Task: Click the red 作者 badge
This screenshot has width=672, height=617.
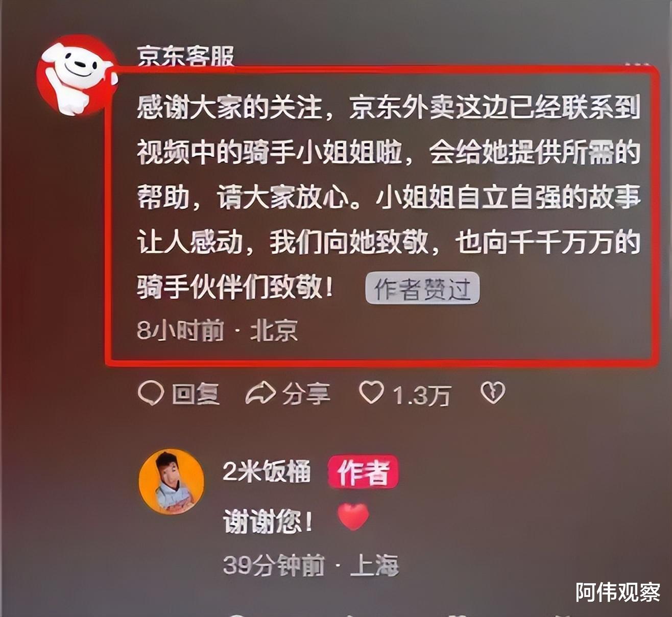Action: point(363,472)
